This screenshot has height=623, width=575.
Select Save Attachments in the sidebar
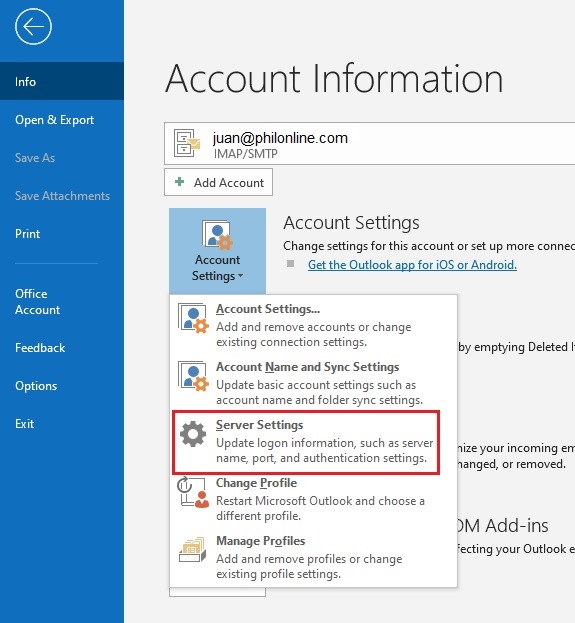[62, 195]
